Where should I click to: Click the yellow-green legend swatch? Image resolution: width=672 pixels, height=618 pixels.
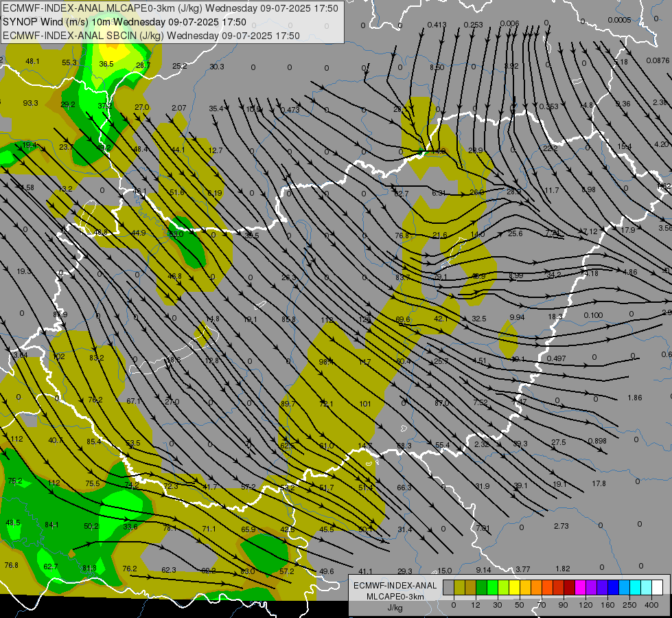tap(504, 587)
